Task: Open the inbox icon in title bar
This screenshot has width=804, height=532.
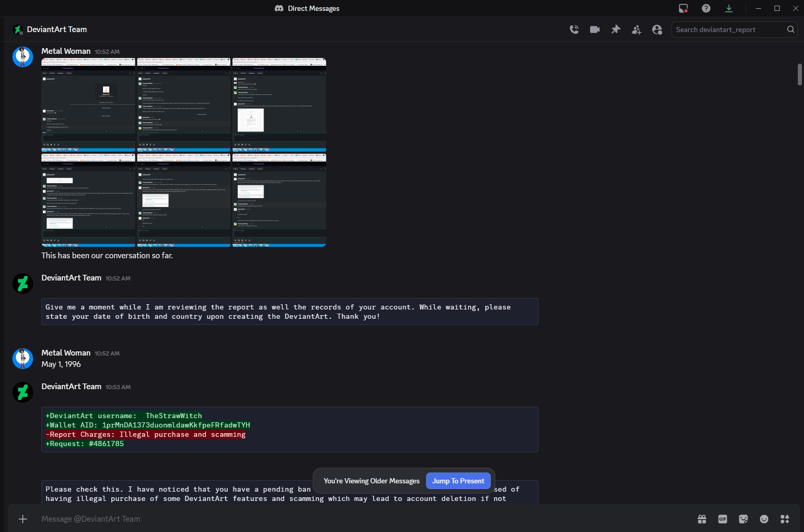Action: (683, 8)
